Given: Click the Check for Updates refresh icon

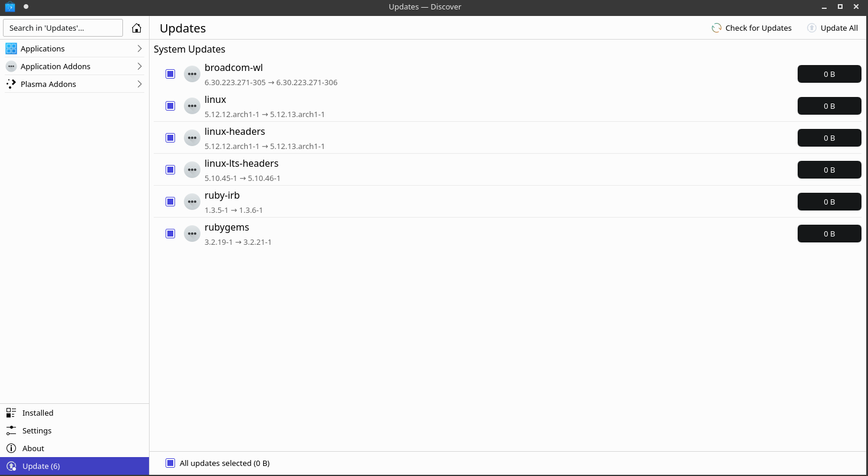Looking at the screenshot, I should [x=717, y=28].
